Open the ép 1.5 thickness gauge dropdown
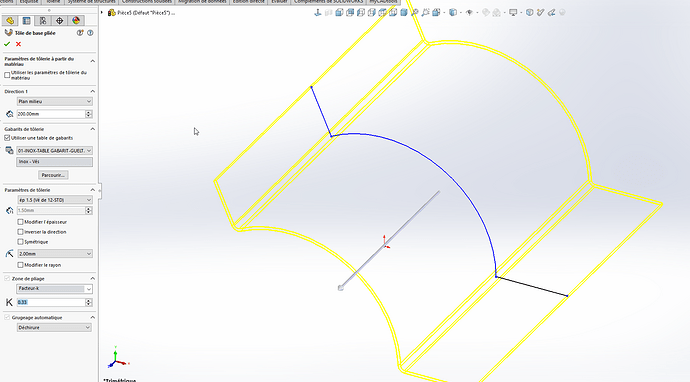690x382 pixels. click(x=55, y=200)
